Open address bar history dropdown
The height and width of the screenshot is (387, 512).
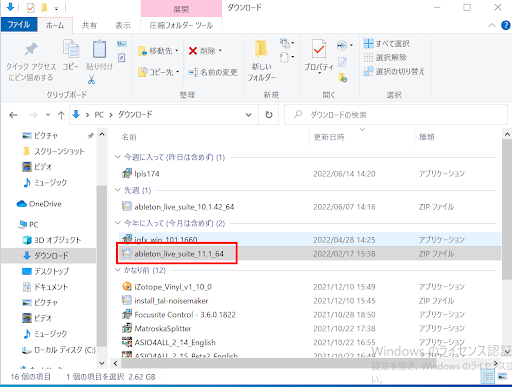click(x=248, y=115)
